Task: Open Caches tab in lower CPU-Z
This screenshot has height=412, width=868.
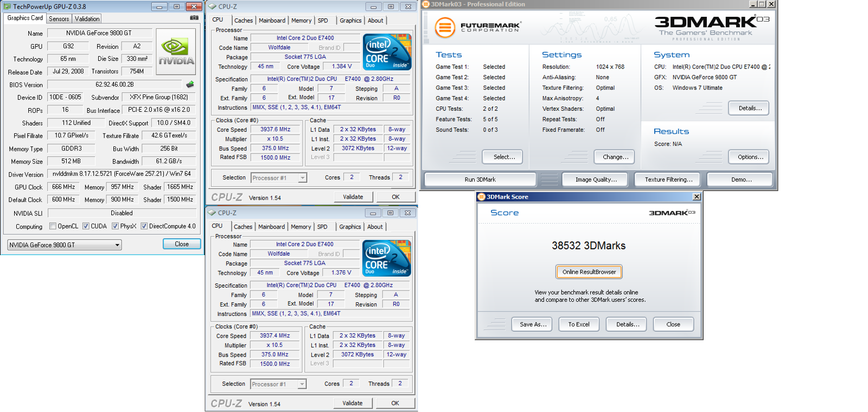Action: point(243,227)
